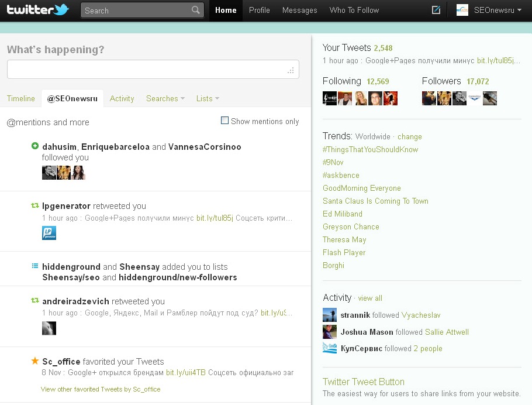Click the What's happening tweet box

click(x=153, y=69)
